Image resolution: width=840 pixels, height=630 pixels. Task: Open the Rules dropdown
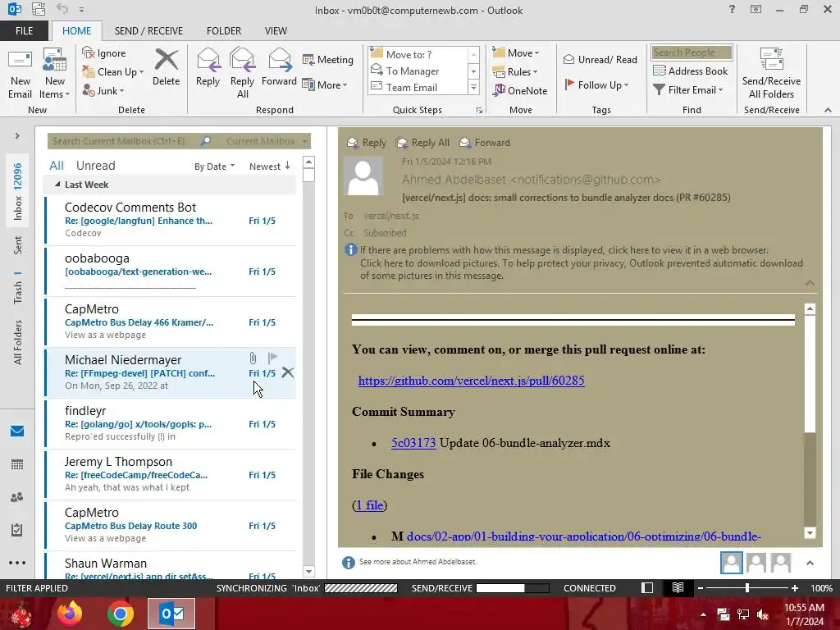coord(515,72)
